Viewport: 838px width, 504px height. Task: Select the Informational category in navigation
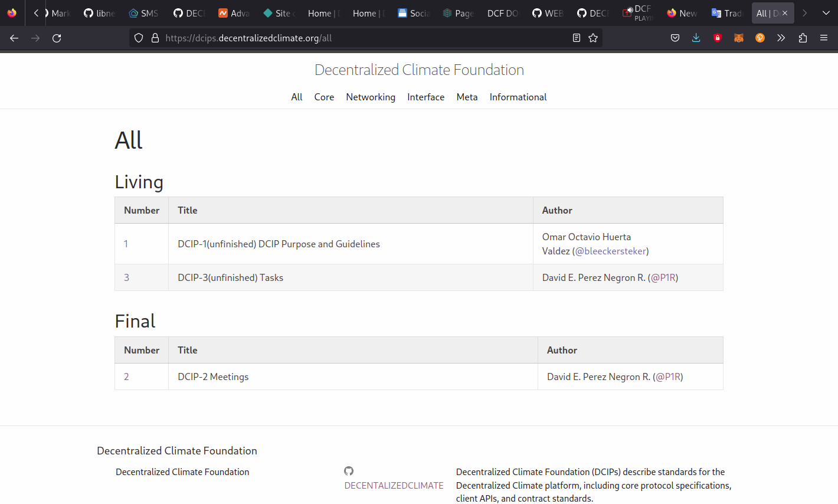coord(518,97)
